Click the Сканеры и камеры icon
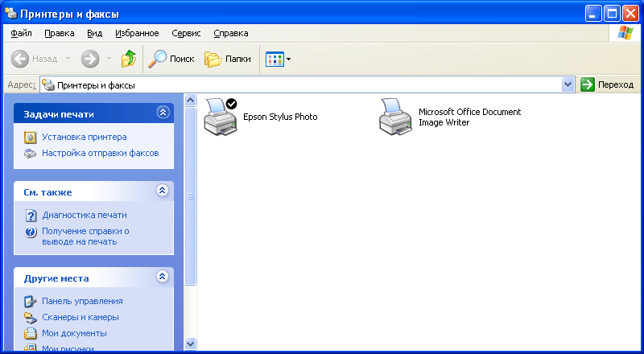 31,318
